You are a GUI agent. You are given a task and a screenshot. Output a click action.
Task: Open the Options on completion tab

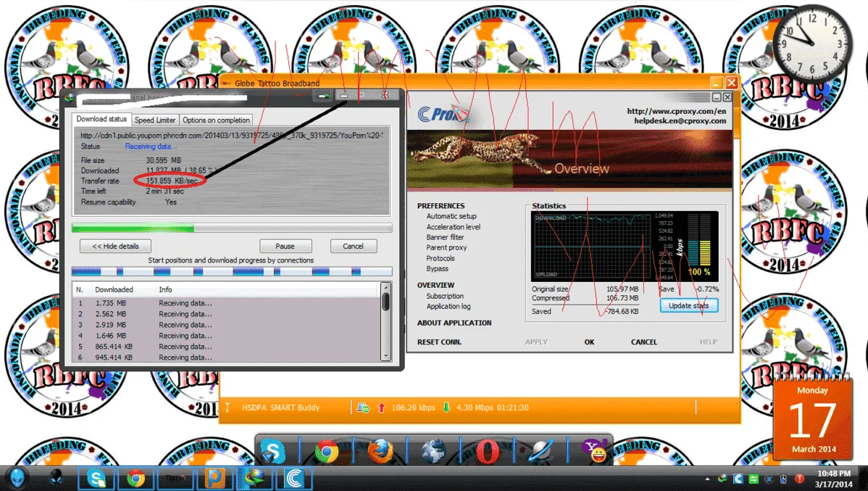pos(216,120)
